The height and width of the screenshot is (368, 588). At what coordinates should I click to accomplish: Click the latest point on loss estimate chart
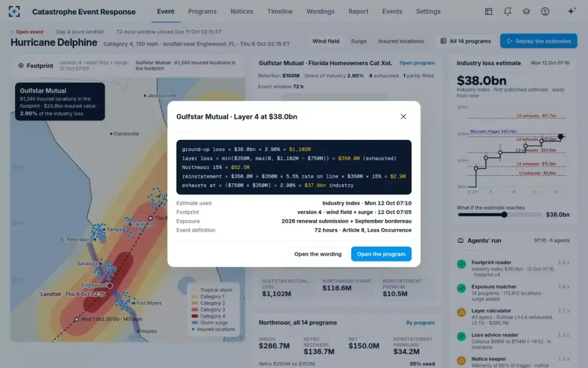[x=561, y=136]
